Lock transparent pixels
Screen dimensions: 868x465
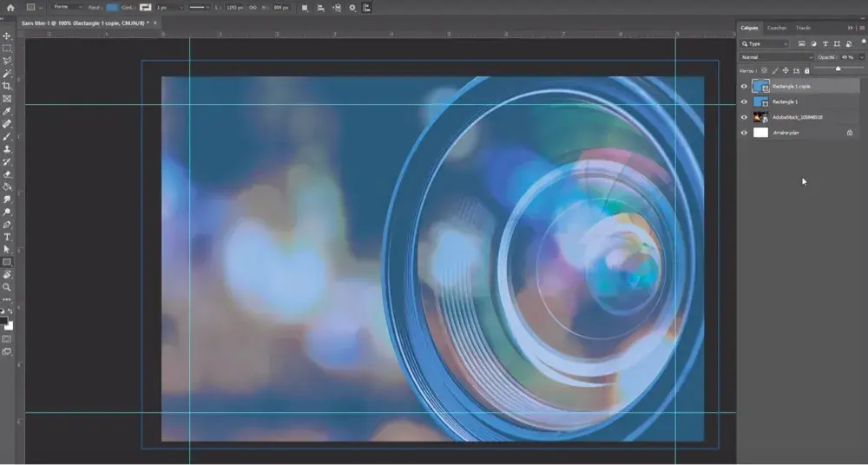point(765,71)
